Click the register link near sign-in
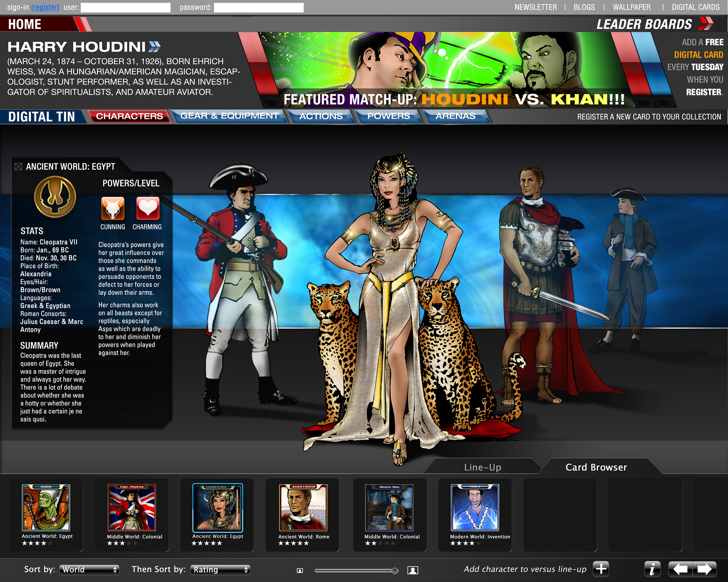This screenshot has width=728, height=582. pos(45,7)
